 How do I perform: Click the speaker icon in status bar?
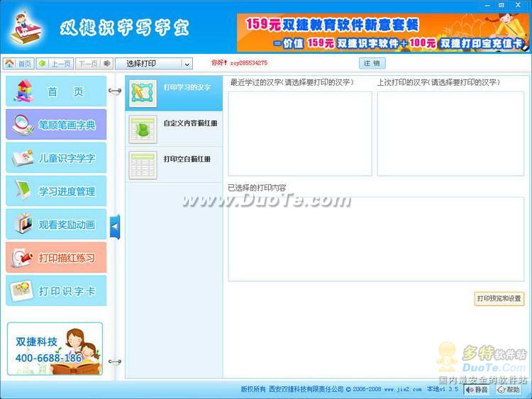click(470, 390)
